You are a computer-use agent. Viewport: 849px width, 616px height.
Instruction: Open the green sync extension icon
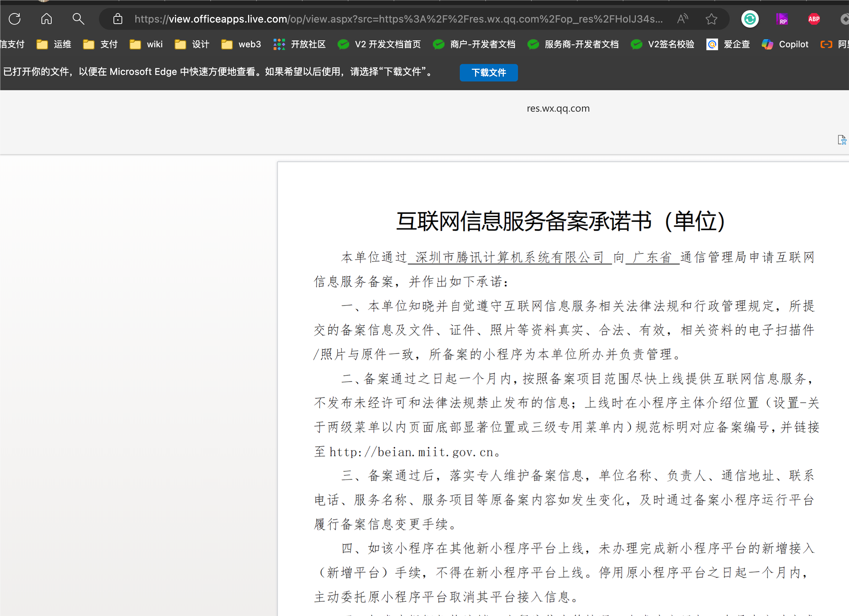coord(750,19)
